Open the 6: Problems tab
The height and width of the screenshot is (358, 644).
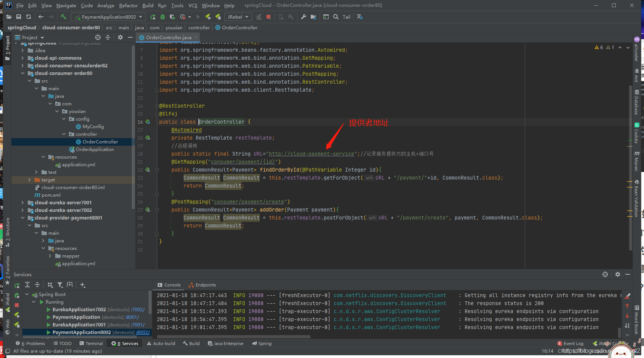tap(30, 343)
